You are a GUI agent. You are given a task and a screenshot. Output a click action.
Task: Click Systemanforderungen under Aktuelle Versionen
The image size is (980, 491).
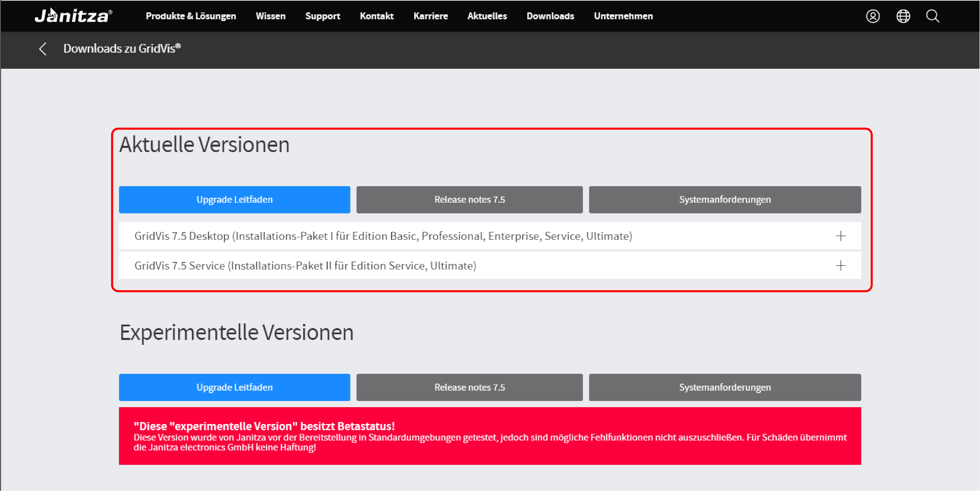(x=725, y=200)
